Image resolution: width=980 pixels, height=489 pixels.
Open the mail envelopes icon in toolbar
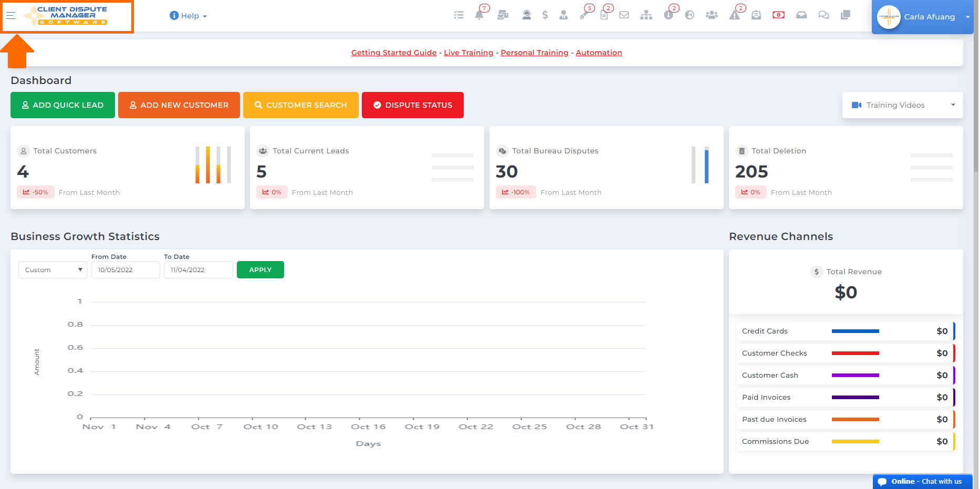503,15
